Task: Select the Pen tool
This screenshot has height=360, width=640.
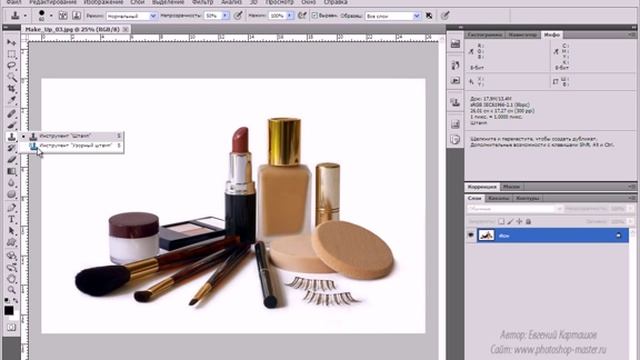Action: [11, 208]
